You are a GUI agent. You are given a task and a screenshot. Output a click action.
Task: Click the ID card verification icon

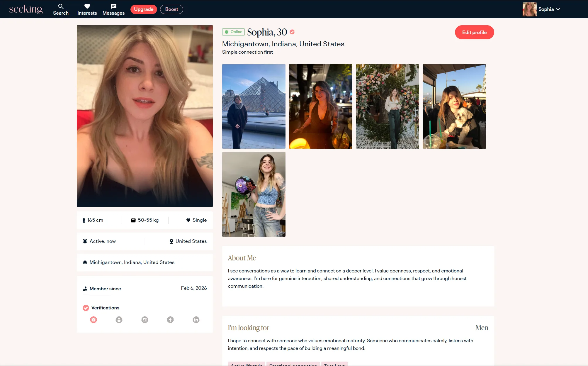(x=145, y=320)
